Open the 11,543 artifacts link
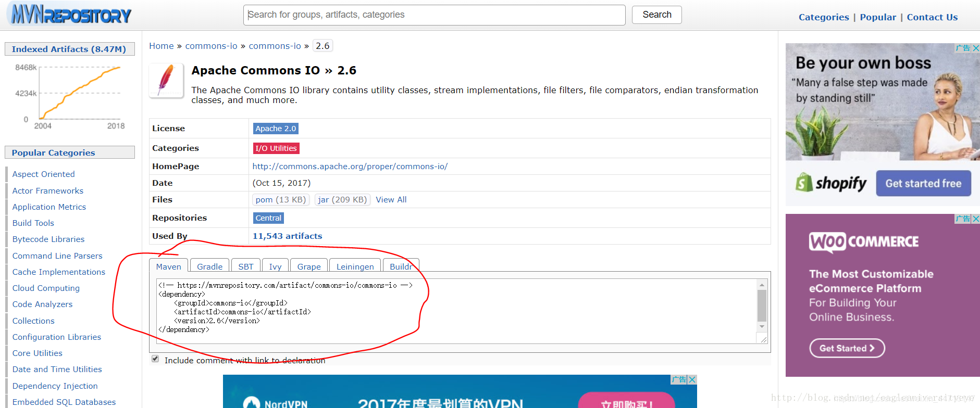The image size is (980, 408). click(x=288, y=236)
